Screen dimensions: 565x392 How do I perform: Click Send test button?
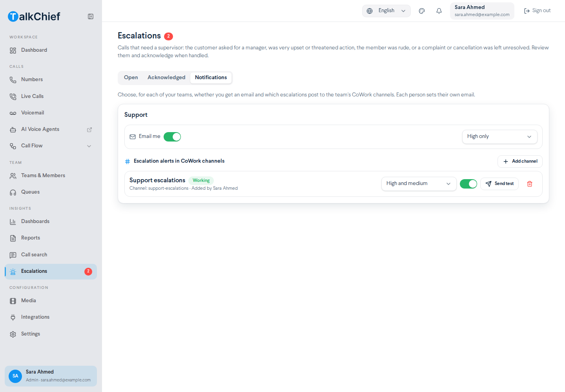point(499,184)
